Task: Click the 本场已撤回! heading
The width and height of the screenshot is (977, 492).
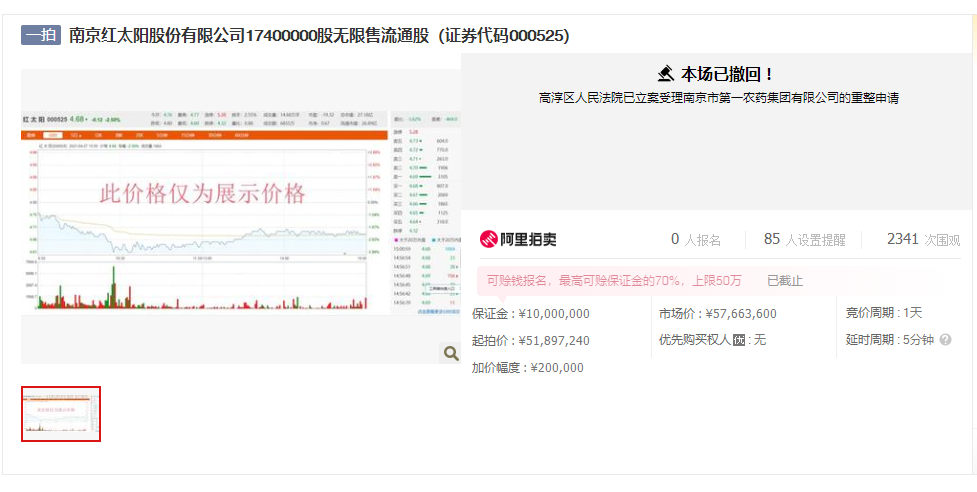Action: tap(727, 75)
